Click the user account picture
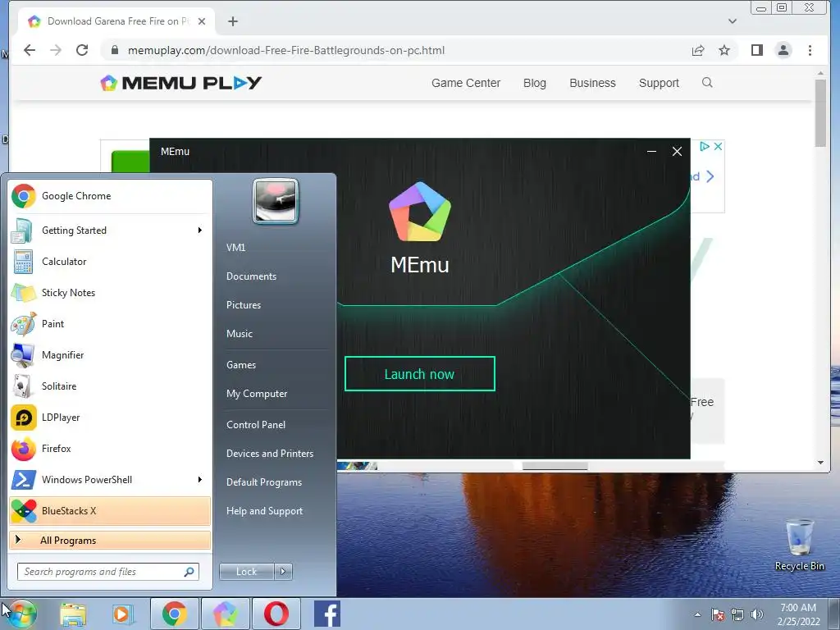The width and height of the screenshot is (840, 630). click(276, 201)
